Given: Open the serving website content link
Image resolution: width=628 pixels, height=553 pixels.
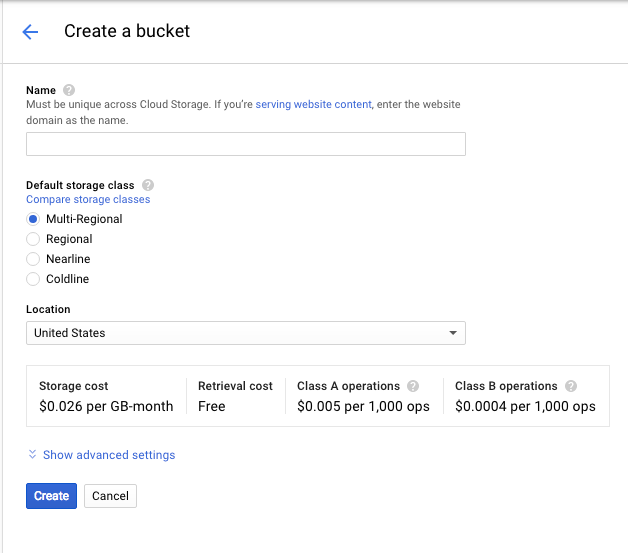Looking at the screenshot, I should point(314,104).
